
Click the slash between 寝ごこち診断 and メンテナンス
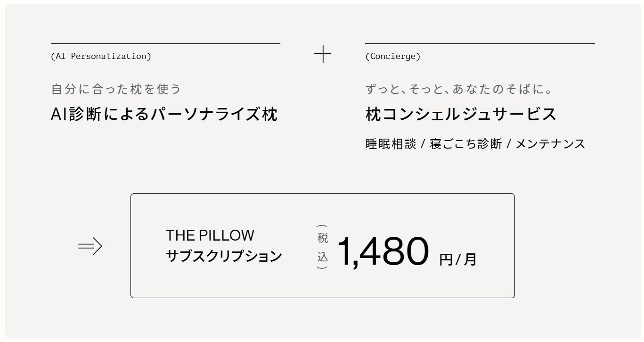coord(509,144)
